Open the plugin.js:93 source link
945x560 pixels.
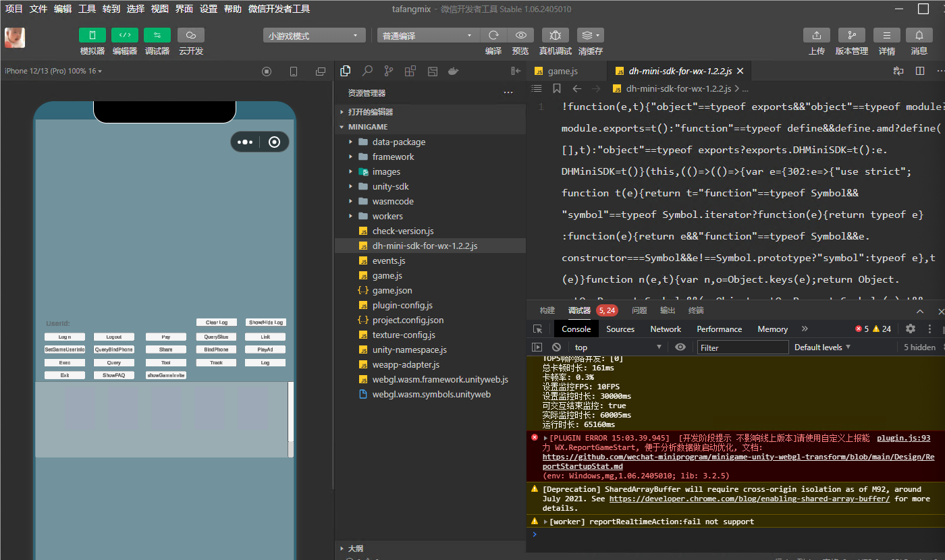point(903,438)
